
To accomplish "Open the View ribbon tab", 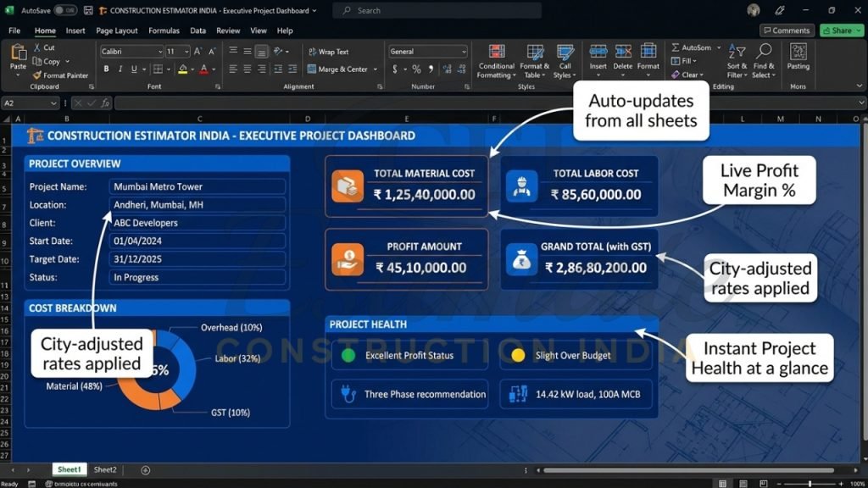I will 258,30.
